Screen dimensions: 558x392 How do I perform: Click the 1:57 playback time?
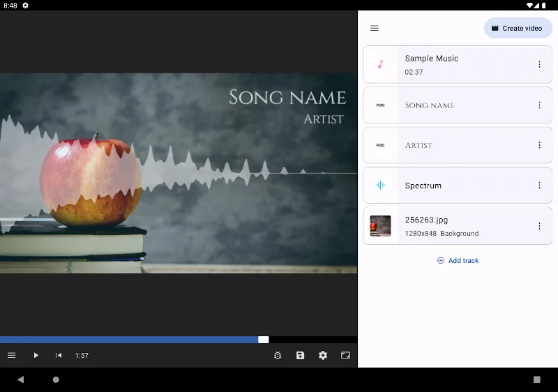(x=82, y=355)
